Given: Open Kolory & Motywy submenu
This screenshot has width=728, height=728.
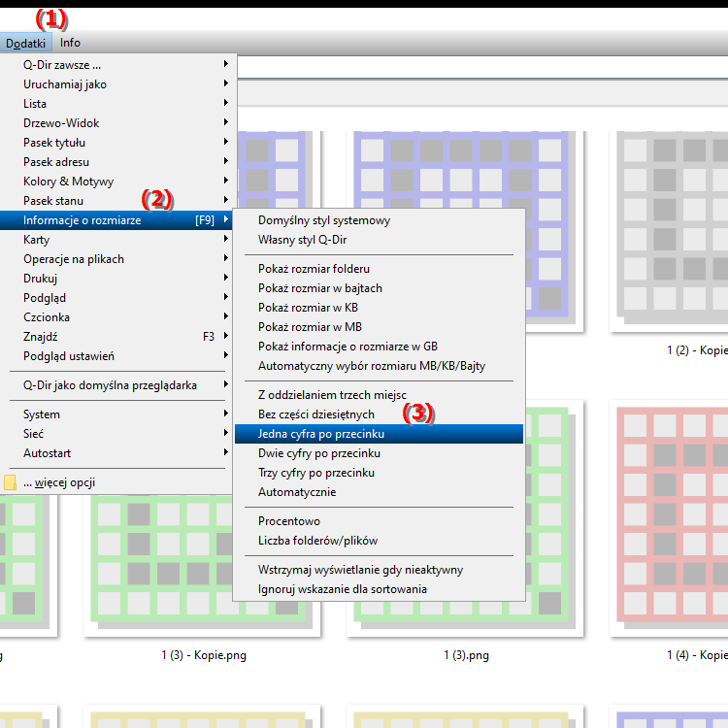Looking at the screenshot, I should tap(117, 182).
